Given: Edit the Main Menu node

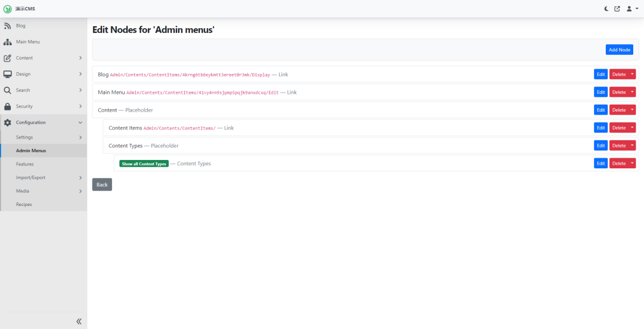Looking at the screenshot, I should [601, 92].
